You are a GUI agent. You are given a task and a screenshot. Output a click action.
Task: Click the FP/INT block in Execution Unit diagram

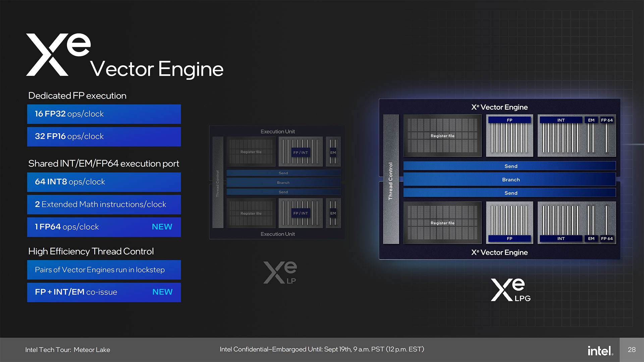300,152
